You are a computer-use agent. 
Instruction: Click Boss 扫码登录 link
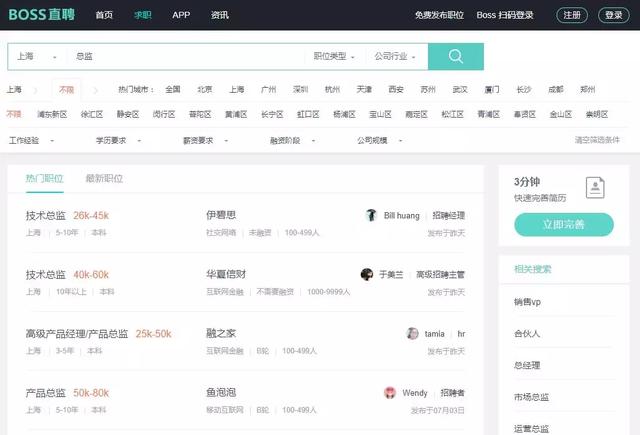point(505,15)
